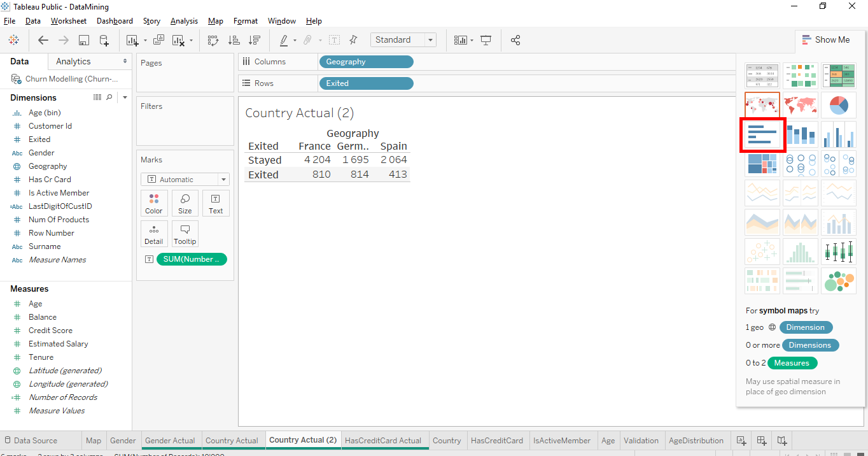Click the Undo back arrow in toolbar
The image size is (868, 456).
[43, 40]
